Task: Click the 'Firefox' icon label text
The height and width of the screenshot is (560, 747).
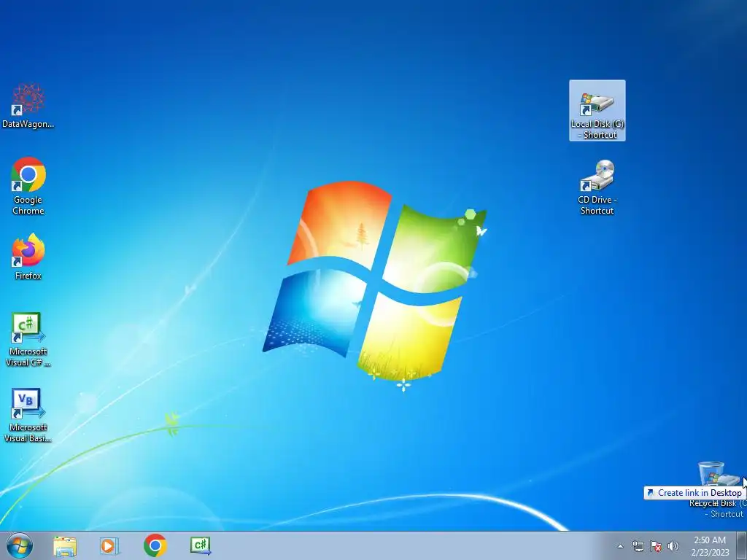Action: coord(28,276)
